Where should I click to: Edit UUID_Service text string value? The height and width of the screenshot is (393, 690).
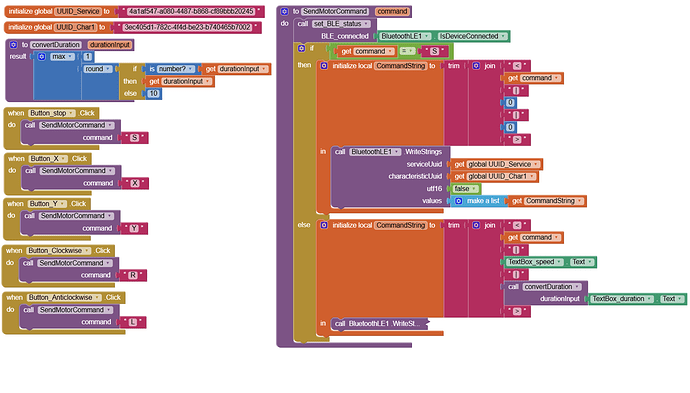[191, 11]
